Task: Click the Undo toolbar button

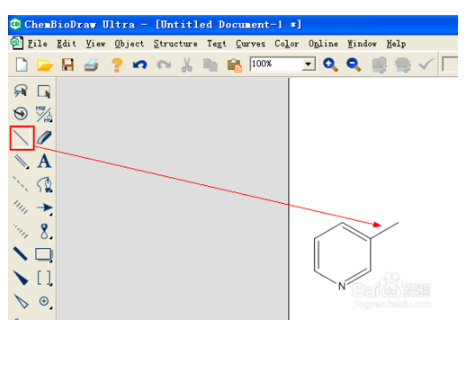Action: click(140, 64)
